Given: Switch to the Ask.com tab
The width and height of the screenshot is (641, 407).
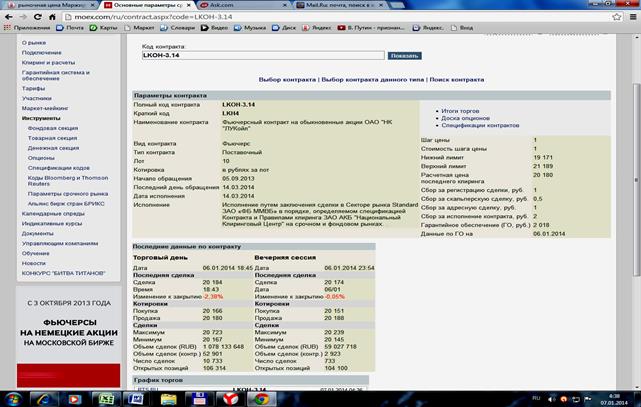Looking at the screenshot, I should [241, 5].
